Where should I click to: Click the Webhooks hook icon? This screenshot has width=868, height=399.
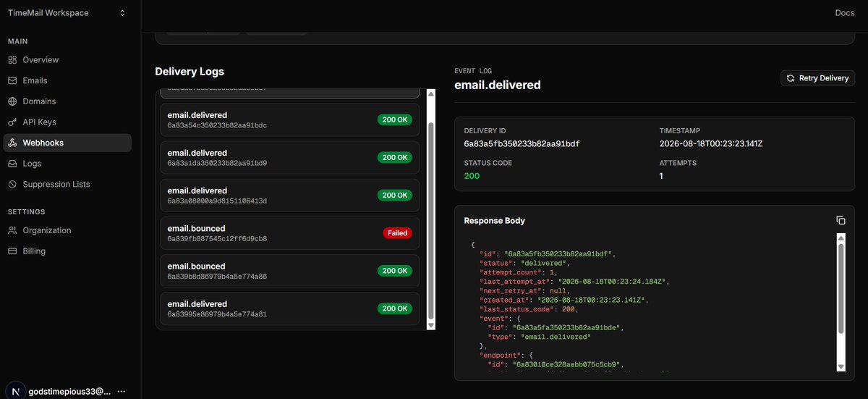click(x=12, y=143)
